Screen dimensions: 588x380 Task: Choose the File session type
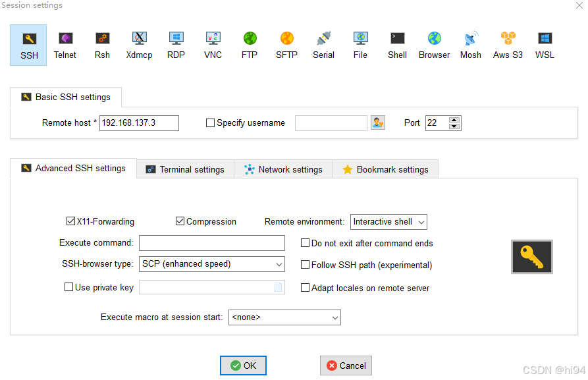360,45
